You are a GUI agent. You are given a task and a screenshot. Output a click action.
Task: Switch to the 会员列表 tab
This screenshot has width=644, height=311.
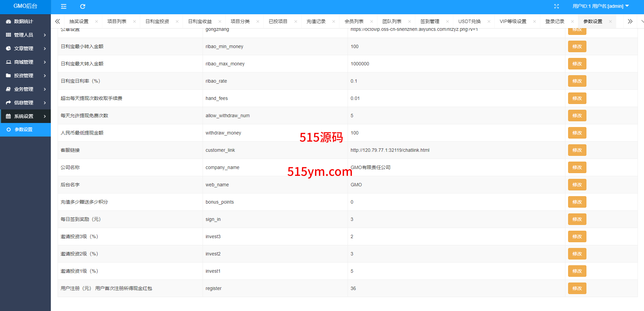(354, 21)
